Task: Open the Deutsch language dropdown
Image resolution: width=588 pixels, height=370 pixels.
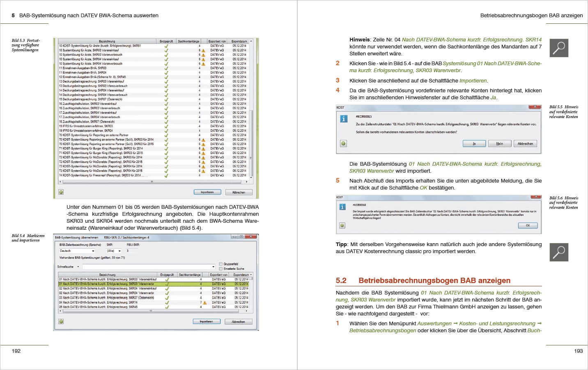Action: [x=77, y=251]
